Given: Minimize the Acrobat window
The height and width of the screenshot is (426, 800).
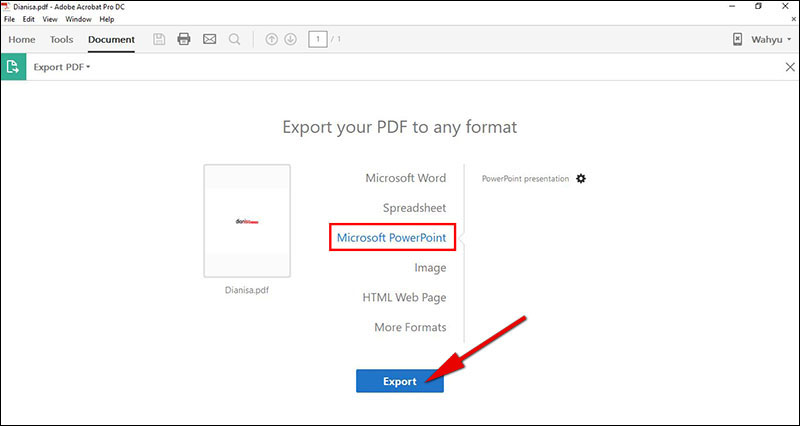Looking at the screenshot, I should pos(731,6).
